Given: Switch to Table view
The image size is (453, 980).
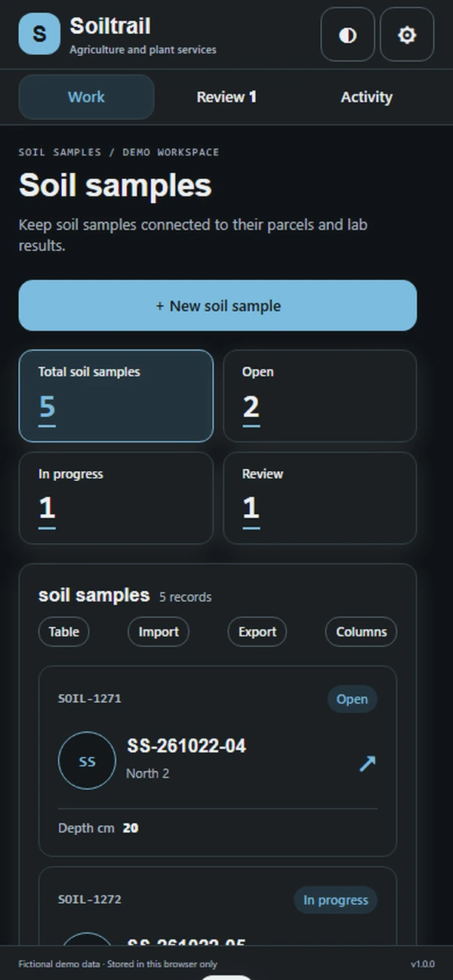Looking at the screenshot, I should point(63,632).
